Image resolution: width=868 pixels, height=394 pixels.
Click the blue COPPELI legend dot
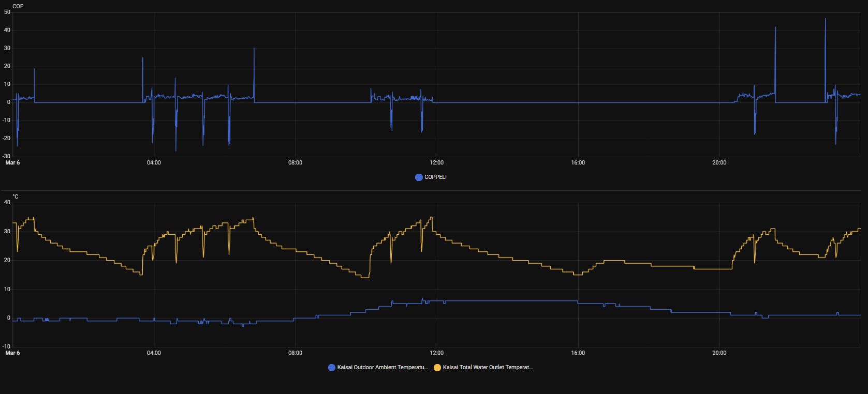tap(419, 177)
